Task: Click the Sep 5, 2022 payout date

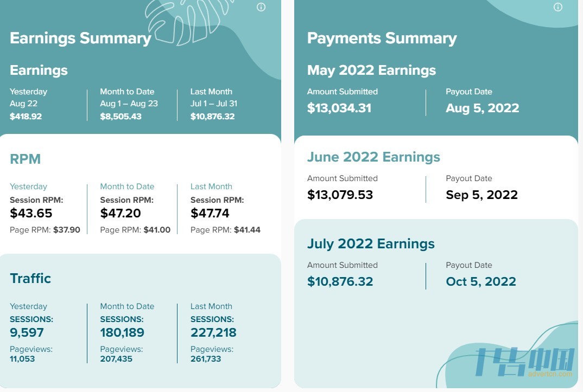Action: tap(481, 195)
